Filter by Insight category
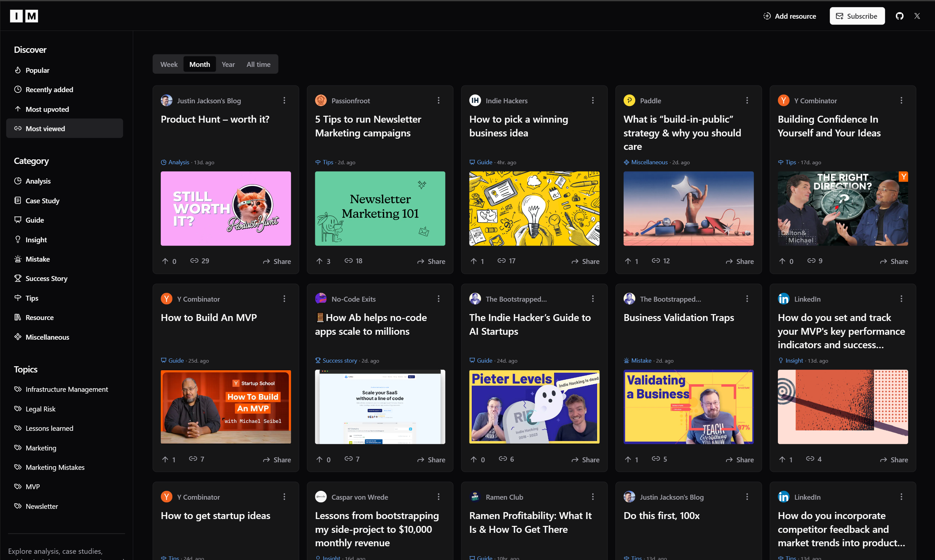 tap(65, 240)
